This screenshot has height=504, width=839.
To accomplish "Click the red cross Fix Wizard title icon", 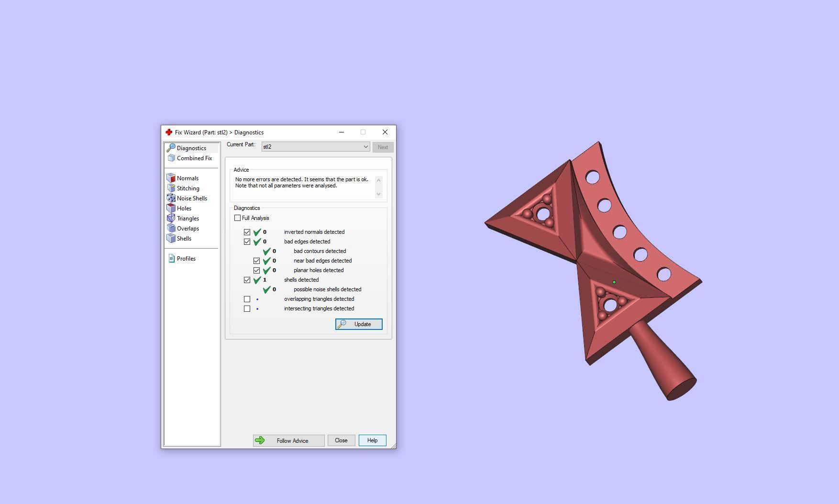I will coord(168,132).
